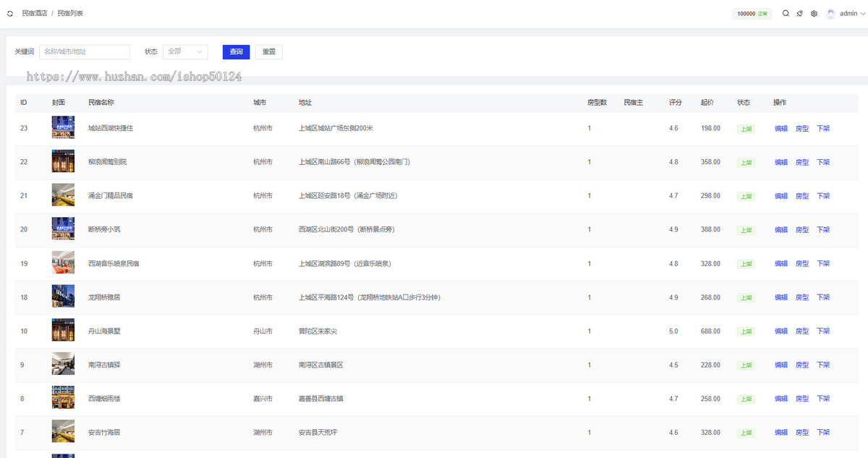
Task: Select city cell 嘉兴市
Action: [x=263, y=399]
